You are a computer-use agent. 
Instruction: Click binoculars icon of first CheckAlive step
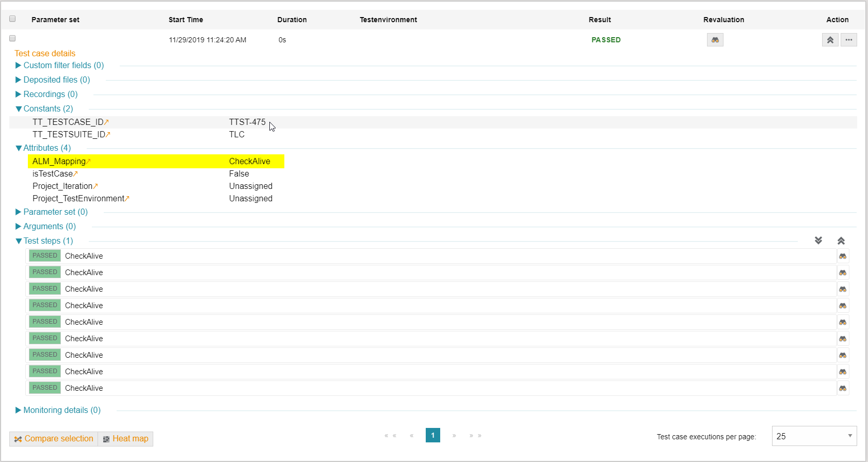click(842, 256)
